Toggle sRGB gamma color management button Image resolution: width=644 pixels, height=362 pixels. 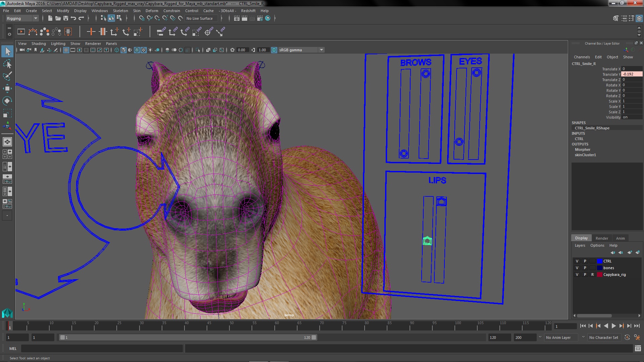[x=274, y=50]
